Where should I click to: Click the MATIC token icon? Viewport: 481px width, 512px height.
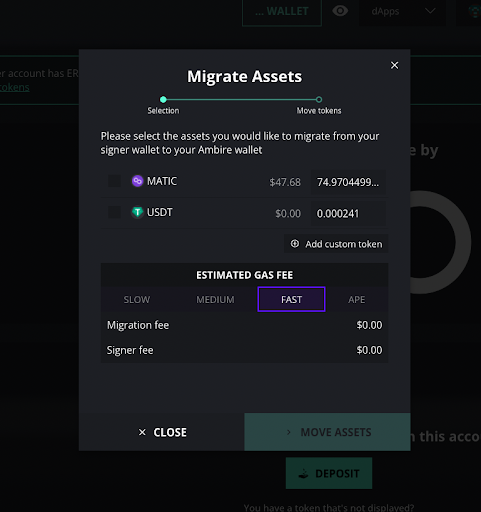[137, 181]
